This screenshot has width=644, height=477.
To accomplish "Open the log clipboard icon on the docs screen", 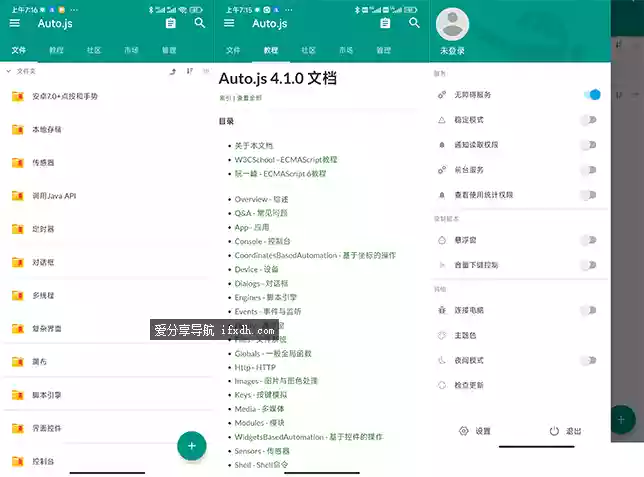I will click(x=385, y=23).
